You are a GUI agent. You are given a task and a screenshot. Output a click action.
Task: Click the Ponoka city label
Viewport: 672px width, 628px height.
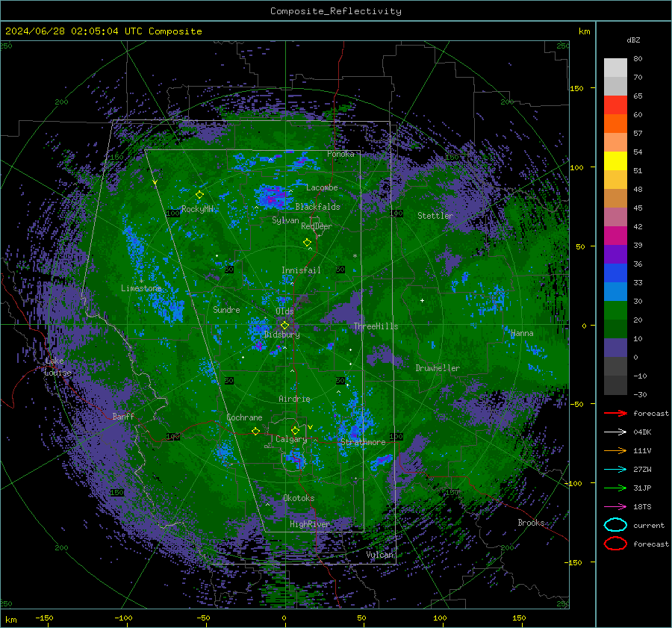(x=340, y=154)
